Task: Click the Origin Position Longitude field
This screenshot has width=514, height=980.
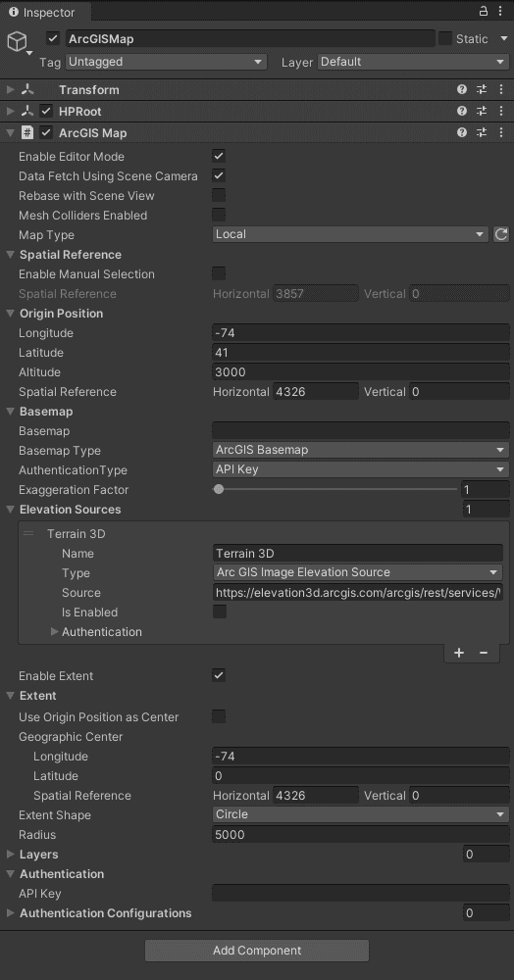Action: [x=361, y=333]
